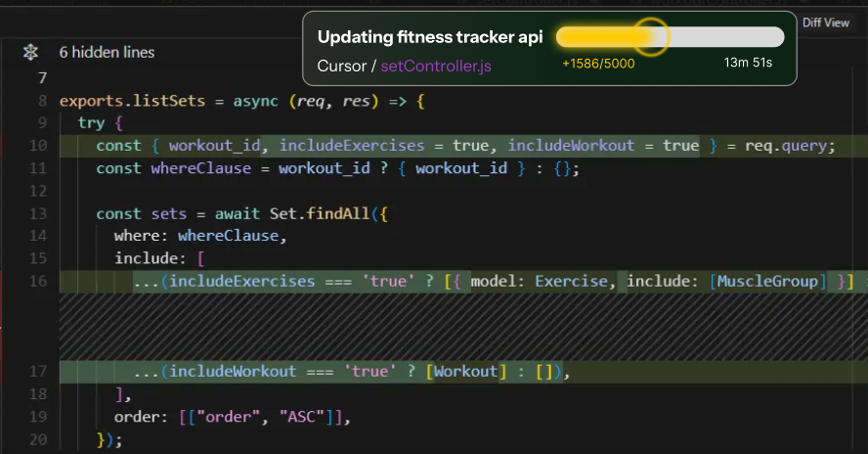Click 'include:' on line 15
868x454 pixels.
[150, 258]
